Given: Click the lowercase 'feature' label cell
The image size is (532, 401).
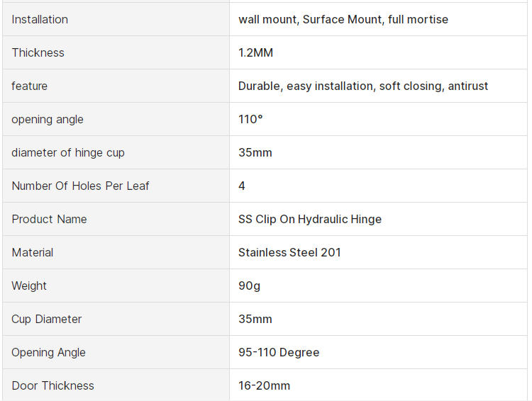Looking at the screenshot, I should (29, 86).
